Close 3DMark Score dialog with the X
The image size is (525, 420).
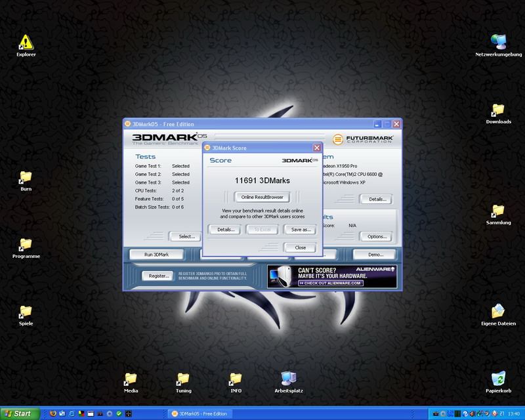coord(317,148)
